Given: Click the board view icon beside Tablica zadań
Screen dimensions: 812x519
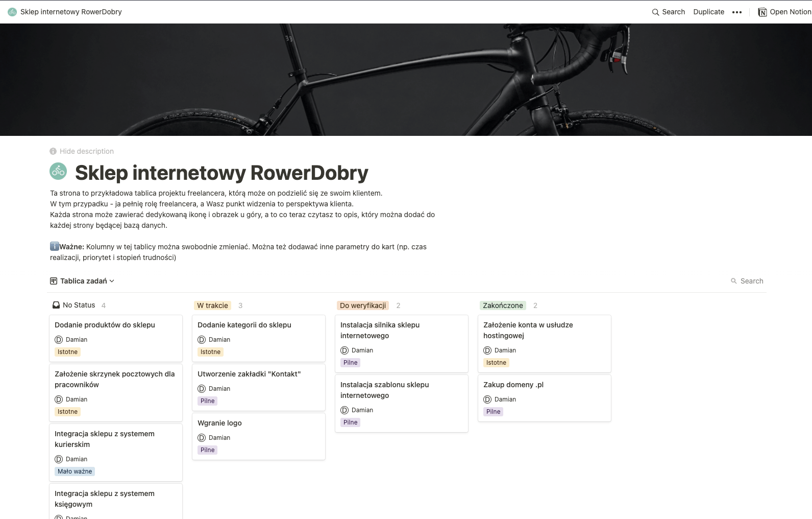Looking at the screenshot, I should tap(54, 281).
